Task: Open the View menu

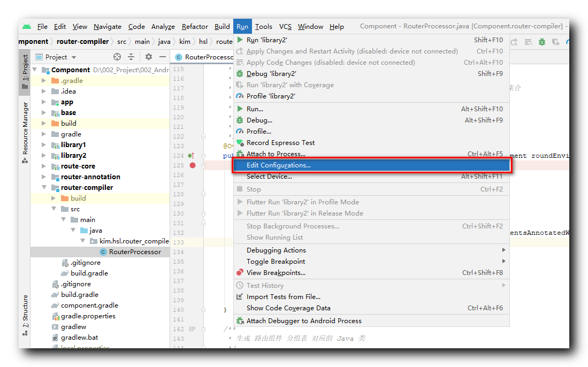Action: [x=80, y=27]
